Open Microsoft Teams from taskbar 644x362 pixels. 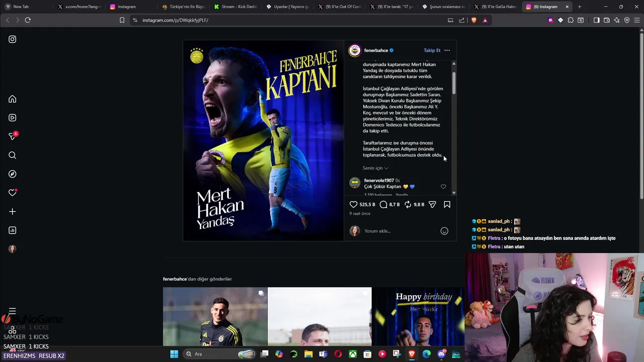click(x=323, y=354)
